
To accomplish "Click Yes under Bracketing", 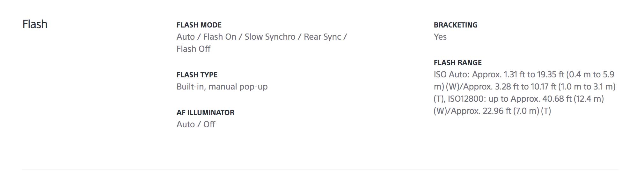I will tap(440, 37).
